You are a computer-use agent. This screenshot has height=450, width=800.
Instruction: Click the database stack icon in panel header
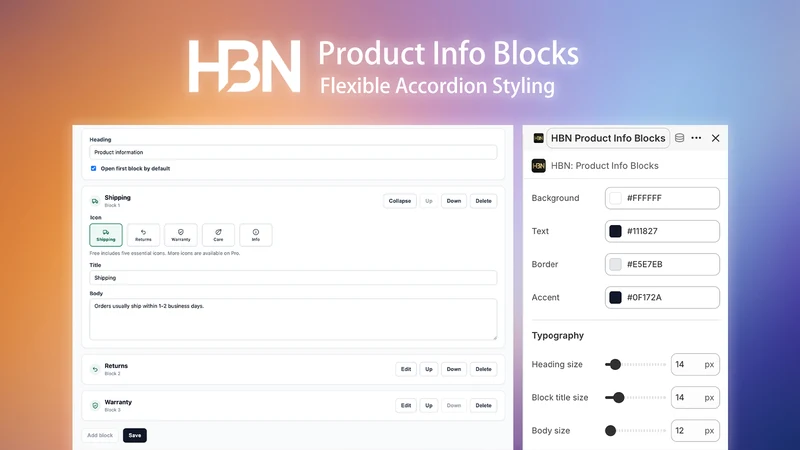pos(680,138)
